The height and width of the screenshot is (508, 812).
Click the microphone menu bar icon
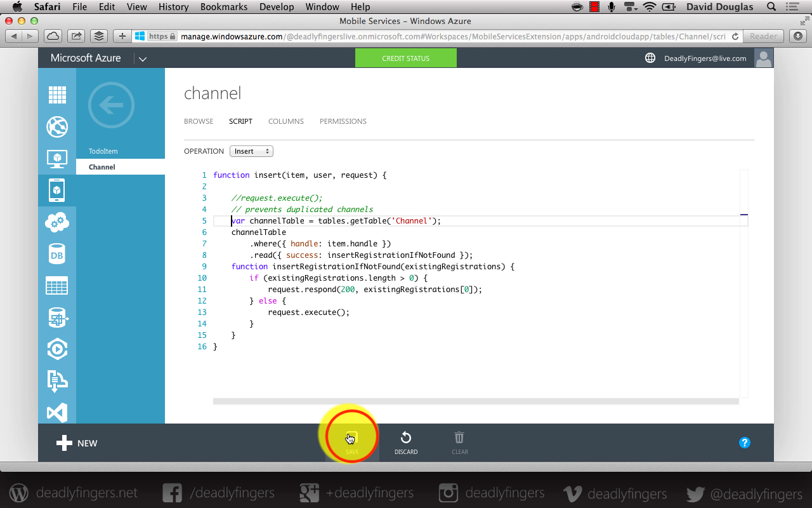click(612, 7)
